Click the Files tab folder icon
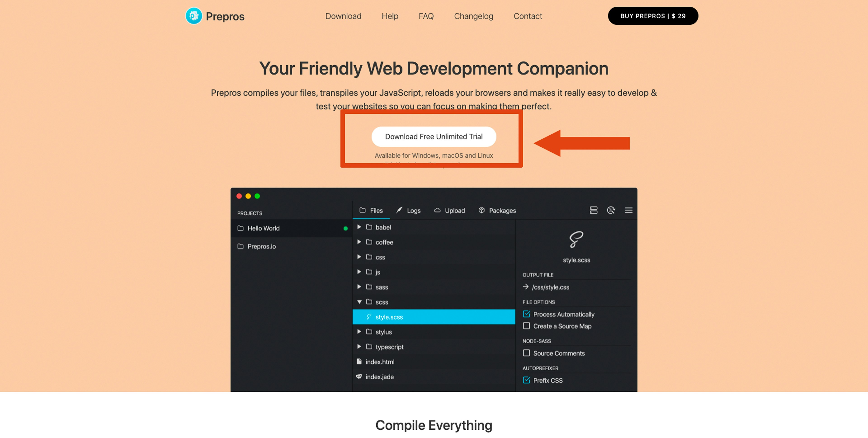 pyautogui.click(x=362, y=210)
